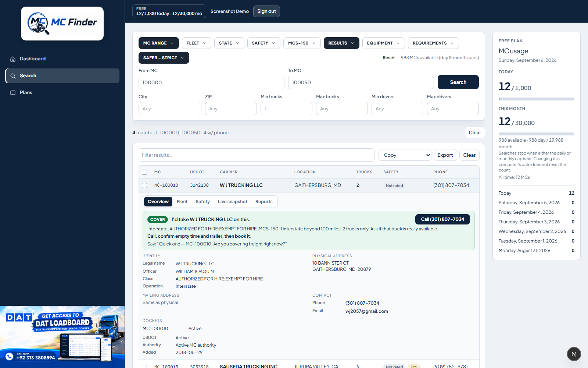Expand the MCS-150 filter

point(302,43)
